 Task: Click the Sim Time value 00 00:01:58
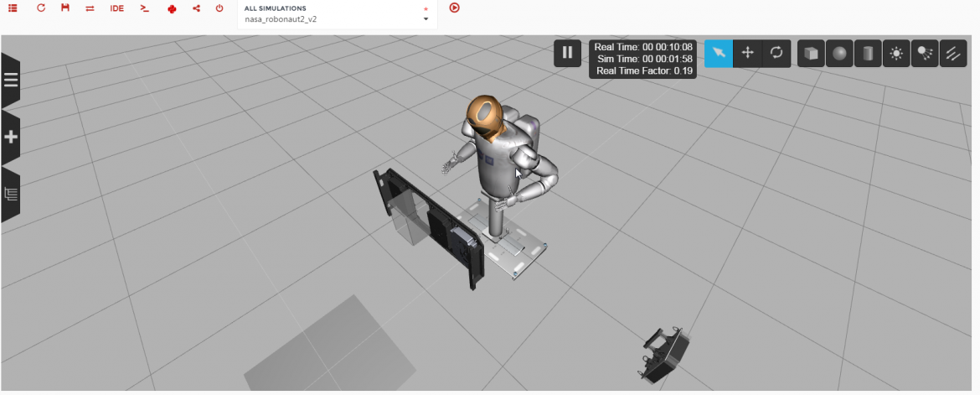pyautogui.click(x=668, y=59)
